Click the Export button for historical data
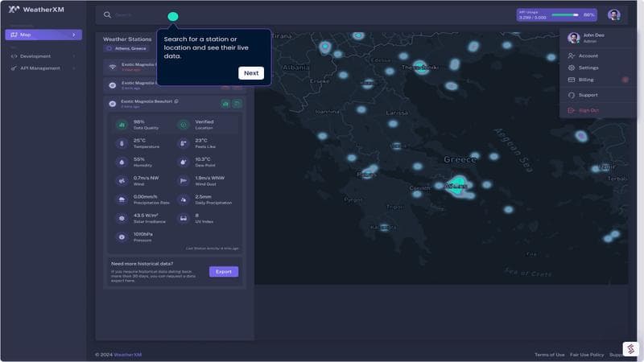The image size is (644, 362). coord(224,272)
